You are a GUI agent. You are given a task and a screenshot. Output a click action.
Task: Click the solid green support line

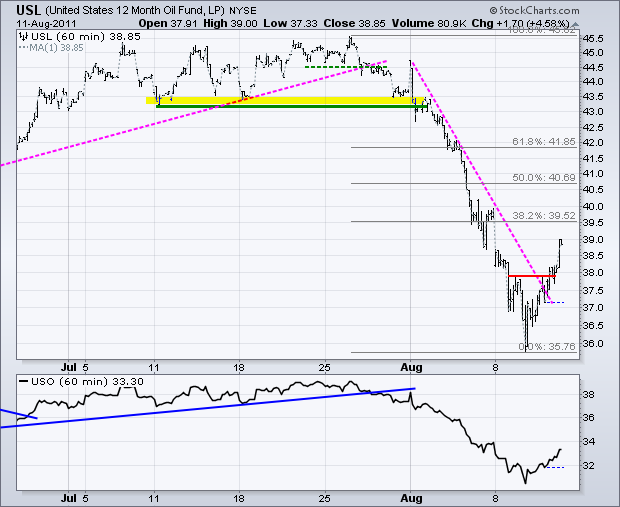292,106
